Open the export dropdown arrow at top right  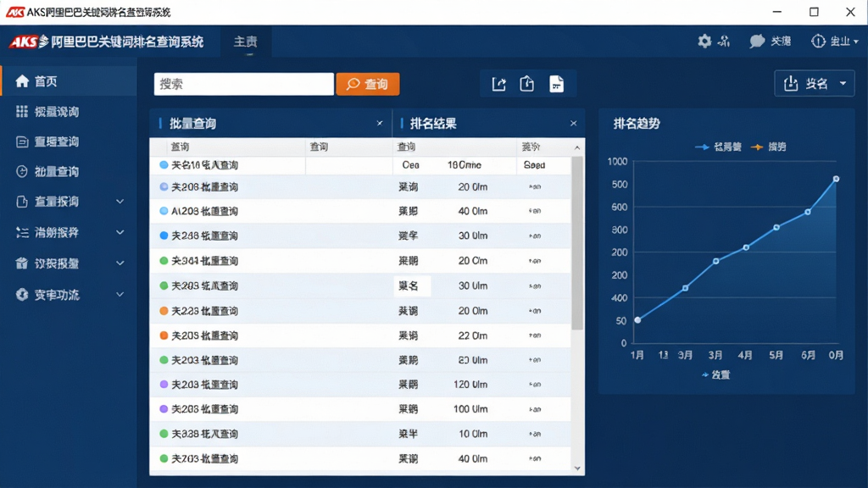pyautogui.click(x=843, y=84)
